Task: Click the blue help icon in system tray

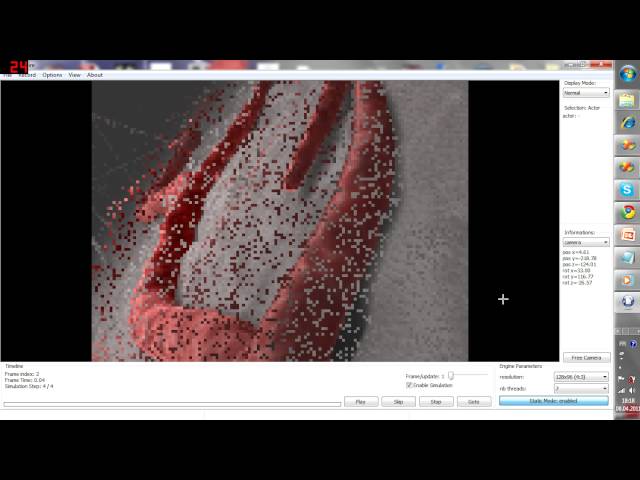Action: click(633, 344)
